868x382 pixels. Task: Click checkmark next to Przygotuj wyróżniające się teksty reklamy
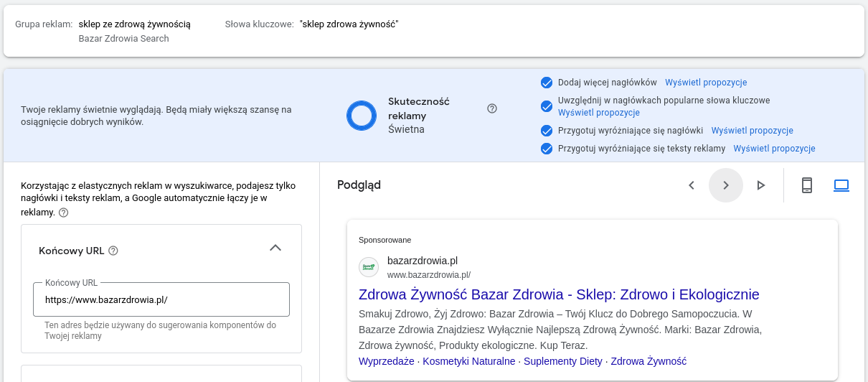click(x=547, y=149)
